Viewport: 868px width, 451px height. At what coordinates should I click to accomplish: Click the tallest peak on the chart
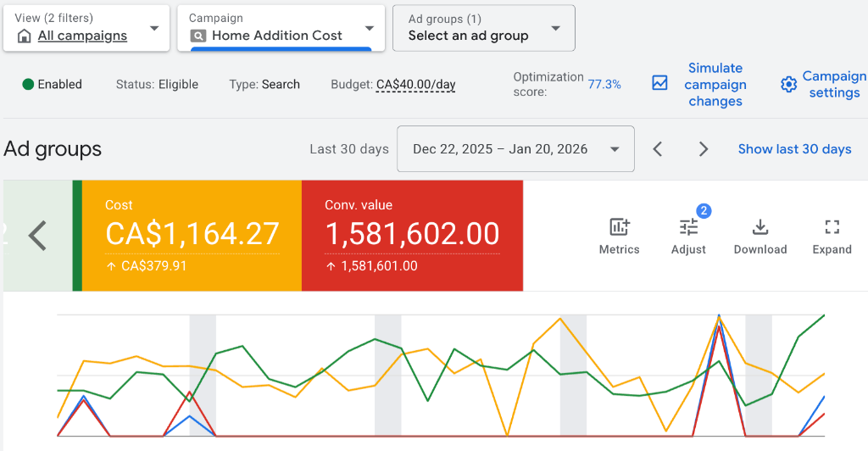click(719, 316)
